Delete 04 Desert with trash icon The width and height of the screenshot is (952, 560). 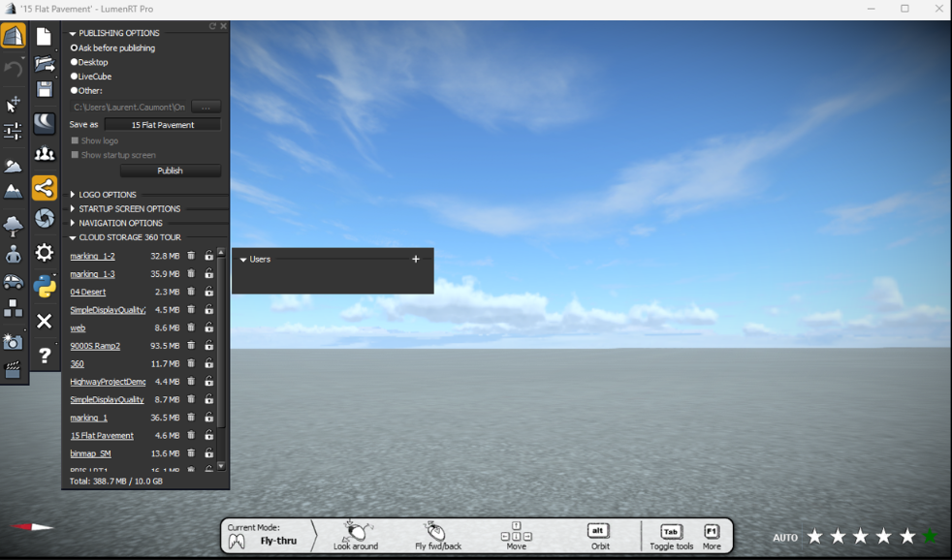coord(191,292)
